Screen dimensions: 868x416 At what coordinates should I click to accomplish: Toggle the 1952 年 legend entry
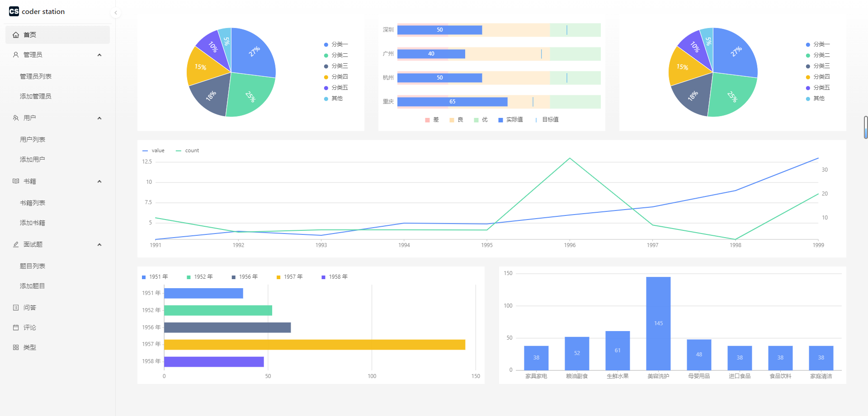tap(199, 277)
